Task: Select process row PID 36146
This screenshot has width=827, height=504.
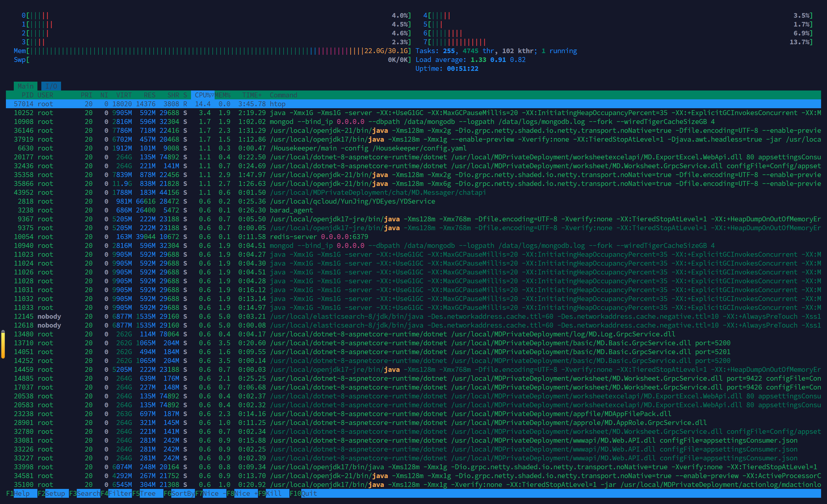Action: point(413,131)
